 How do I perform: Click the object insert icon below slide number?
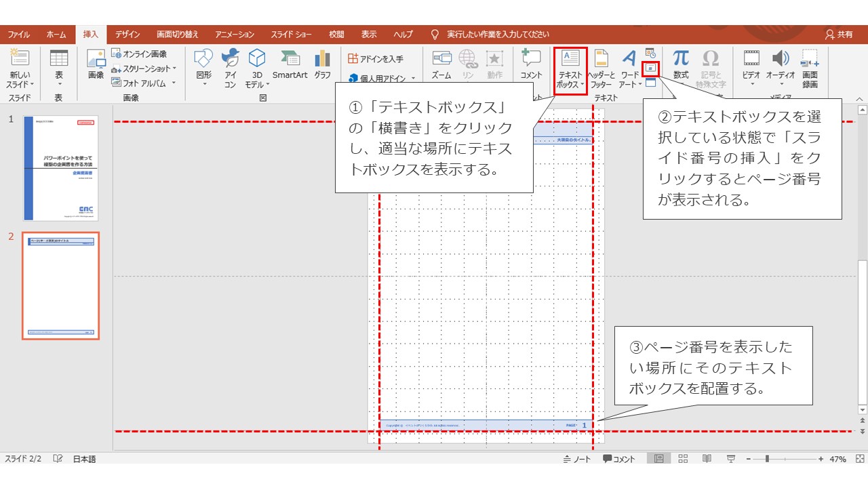click(650, 82)
